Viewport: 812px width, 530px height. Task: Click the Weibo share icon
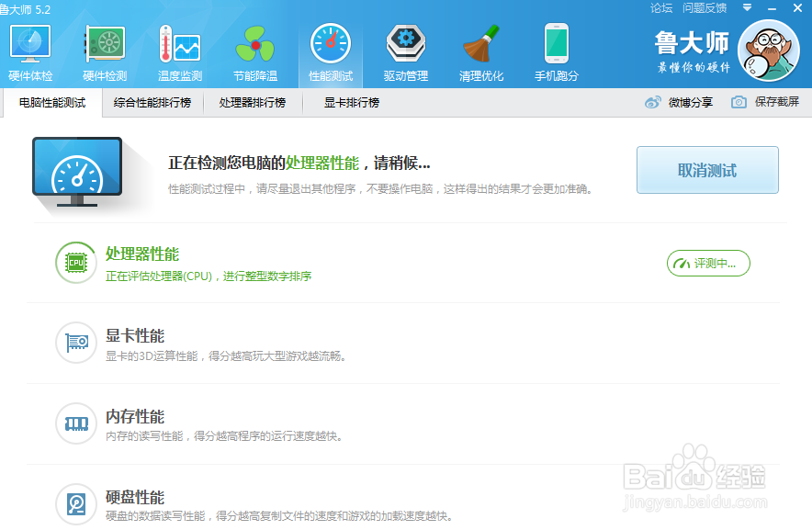652,102
